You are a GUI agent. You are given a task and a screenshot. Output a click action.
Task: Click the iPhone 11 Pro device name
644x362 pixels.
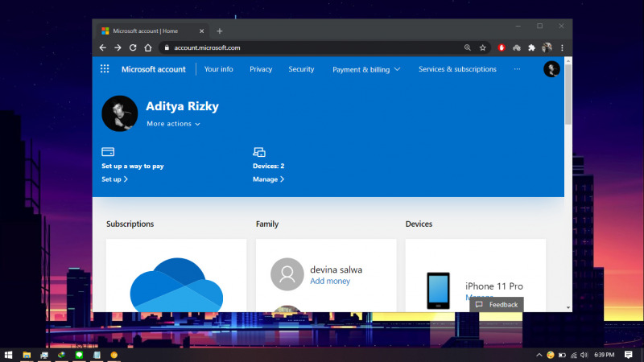coord(494,286)
